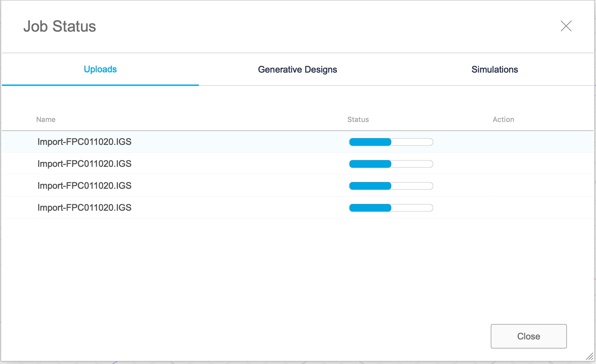Click the dialog resize grip corner
Screen dimensions: 596x364
click(590, 357)
